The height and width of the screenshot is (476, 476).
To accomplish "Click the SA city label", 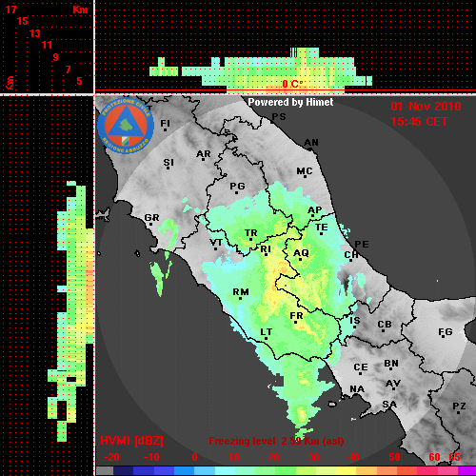I will [x=389, y=405].
